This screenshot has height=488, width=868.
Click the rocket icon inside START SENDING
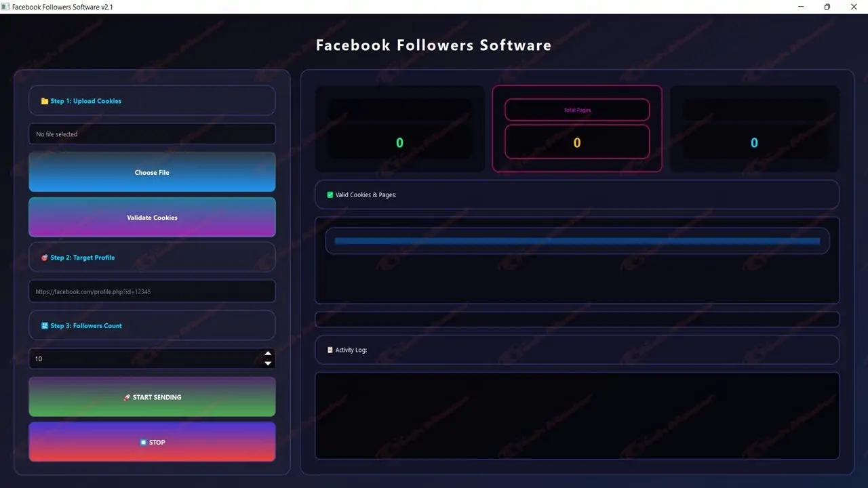(126, 397)
